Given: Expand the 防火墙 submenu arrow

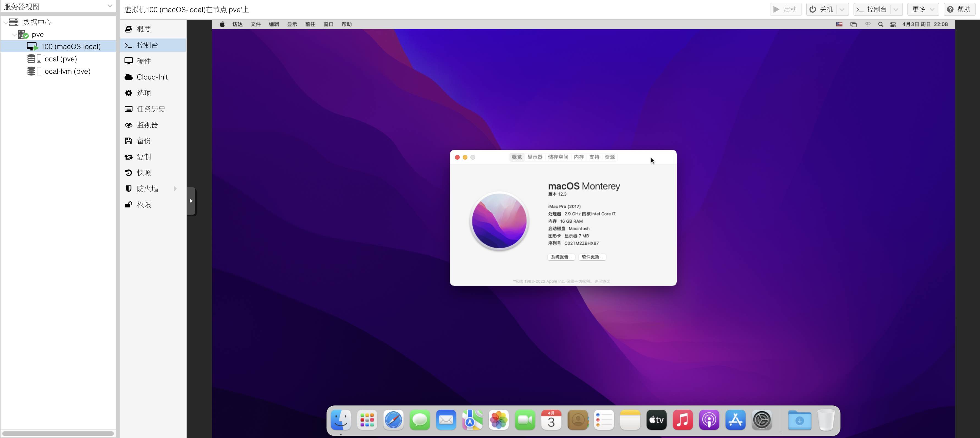Looking at the screenshot, I should tap(175, 189).
